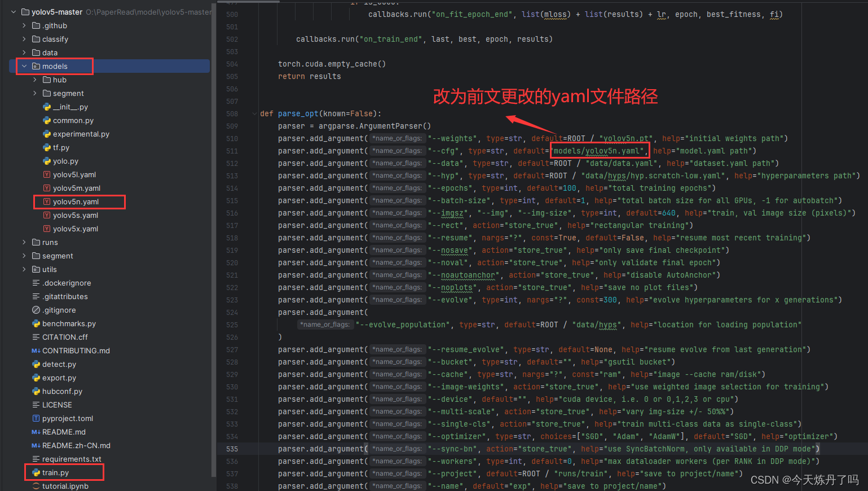Click the "--weights" argument string

[x=452, y=138]
